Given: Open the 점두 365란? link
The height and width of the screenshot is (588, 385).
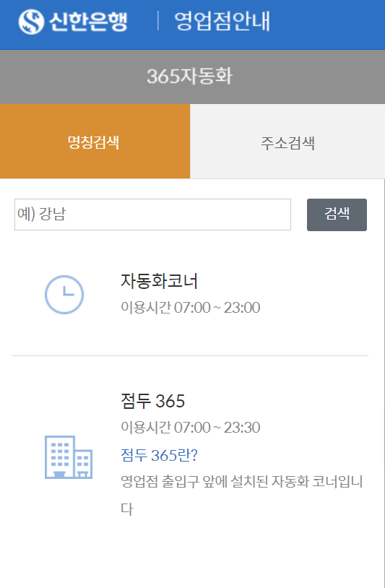Looking at the screenshot, I should pyautogui.click(x=159, y=455).
